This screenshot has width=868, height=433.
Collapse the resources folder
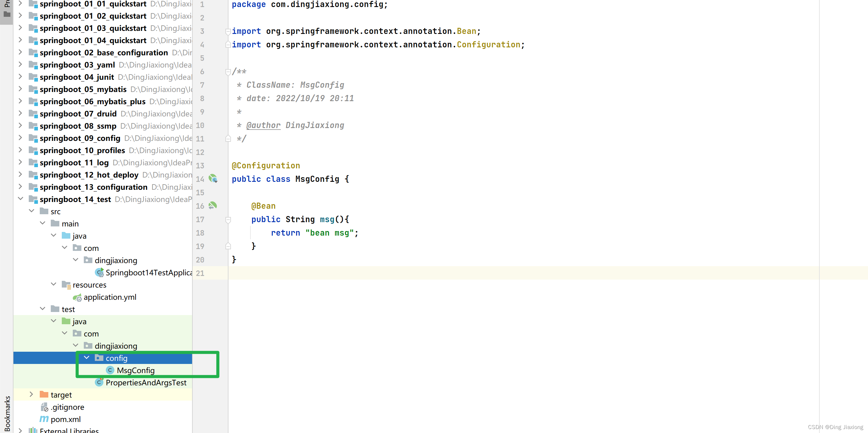tap(54, 284)
